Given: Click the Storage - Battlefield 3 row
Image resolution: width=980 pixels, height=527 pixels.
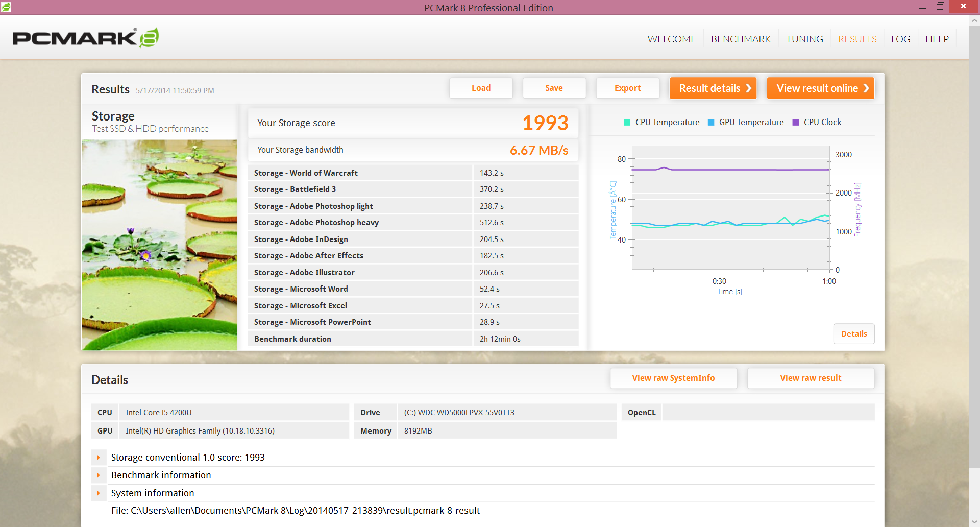Looking at the screenshot, I should click(x=413, y=189).
